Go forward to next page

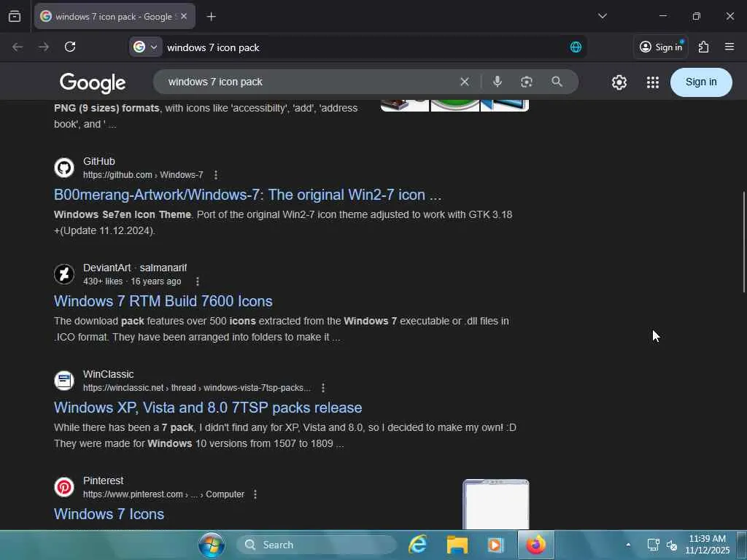(x=44, y=47)
